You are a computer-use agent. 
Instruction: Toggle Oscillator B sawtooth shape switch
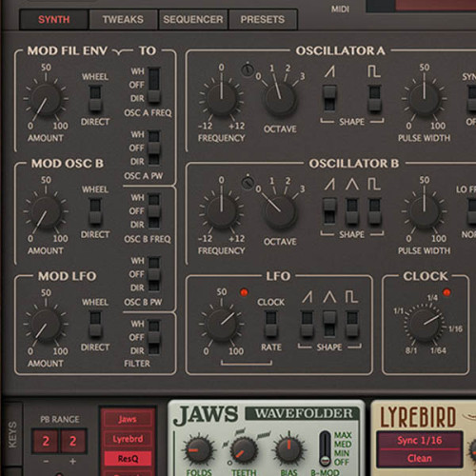tap(329, 211)
